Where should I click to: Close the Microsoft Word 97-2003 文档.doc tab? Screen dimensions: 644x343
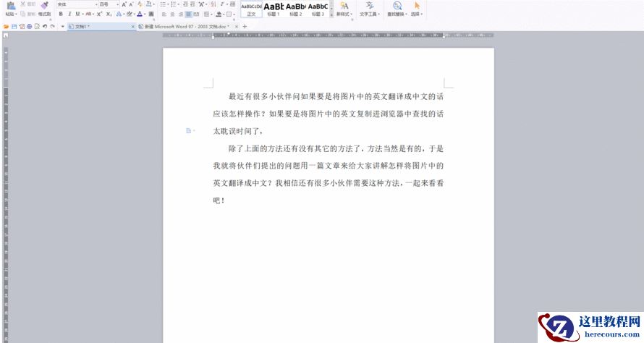pos(236,26)
